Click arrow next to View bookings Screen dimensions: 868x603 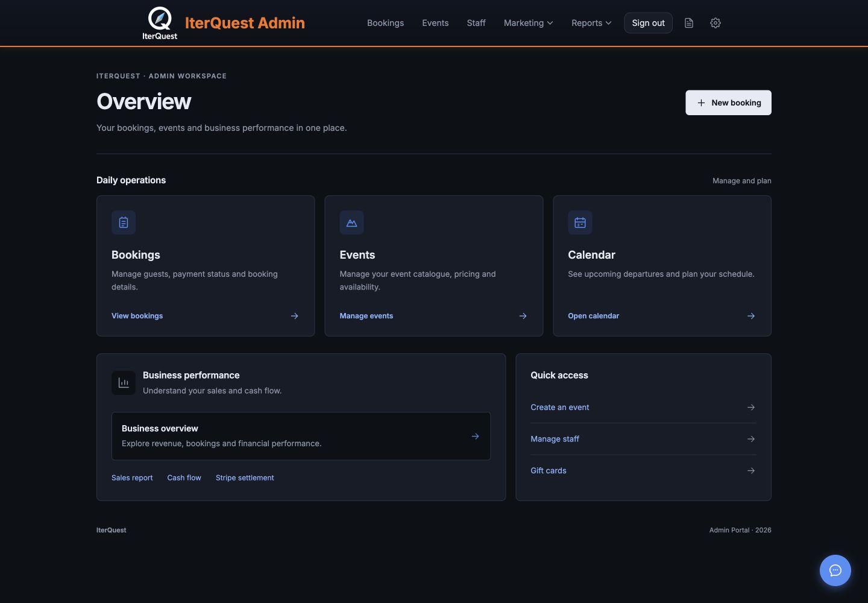click(x=295, y=316)
